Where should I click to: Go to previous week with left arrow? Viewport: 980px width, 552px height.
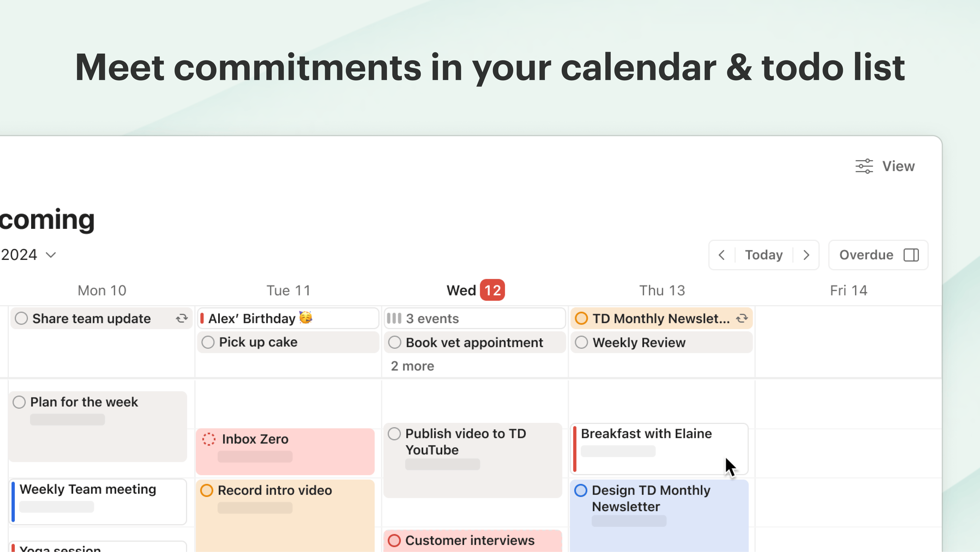722,255
